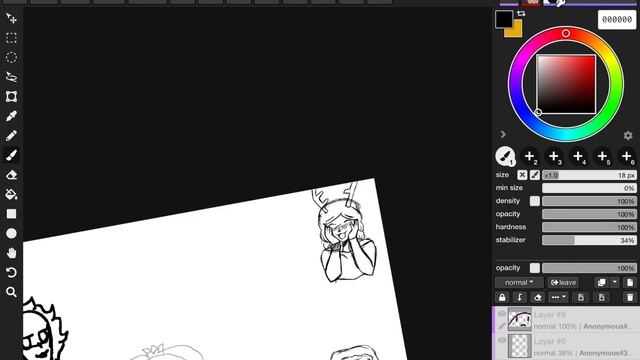
Task: Adjust the min size slider
Action: 589,188
